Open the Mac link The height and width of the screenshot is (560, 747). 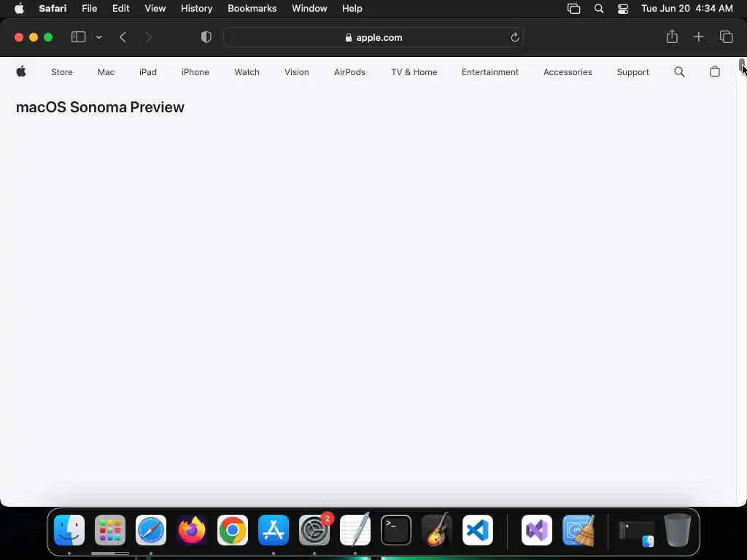pos(106,72)
